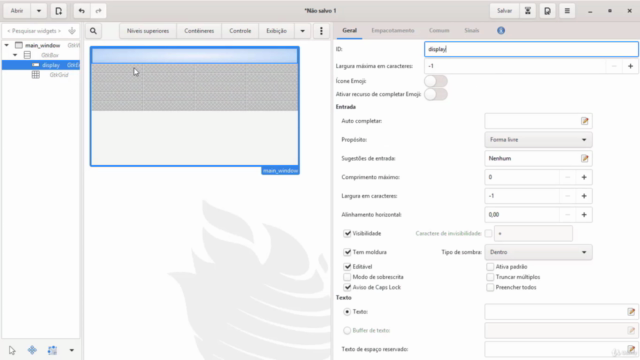The image size is (640, 360).
Task: Select the display item in tree
Action: click(41, 65)
